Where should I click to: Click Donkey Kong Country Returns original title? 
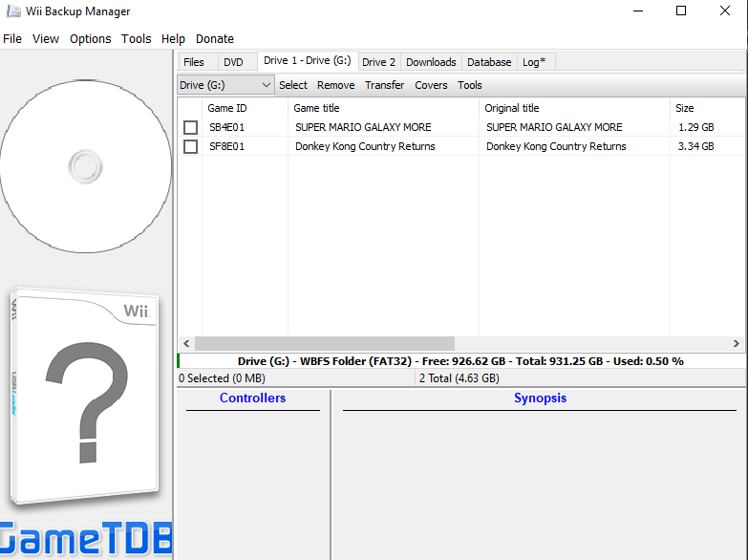pyautogui.click(x=556, y=146)
